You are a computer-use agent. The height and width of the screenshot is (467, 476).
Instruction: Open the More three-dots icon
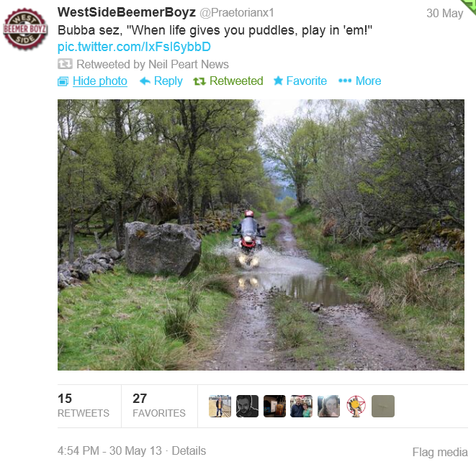345,81
